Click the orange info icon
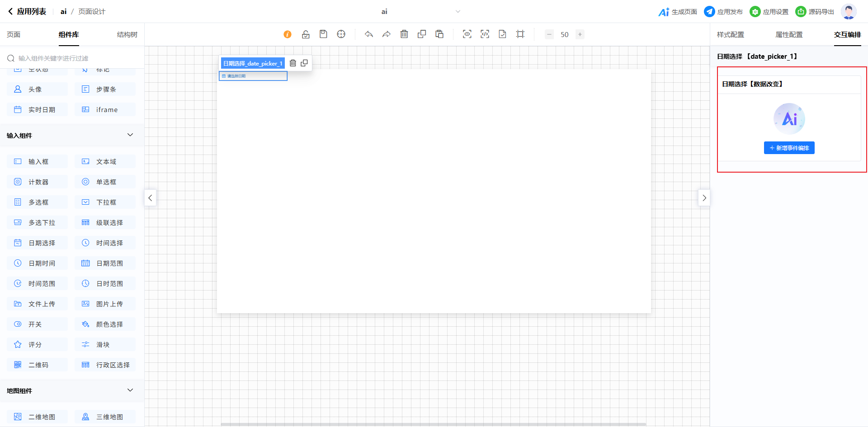Screen dimensions: 868x427 (288, 34)
